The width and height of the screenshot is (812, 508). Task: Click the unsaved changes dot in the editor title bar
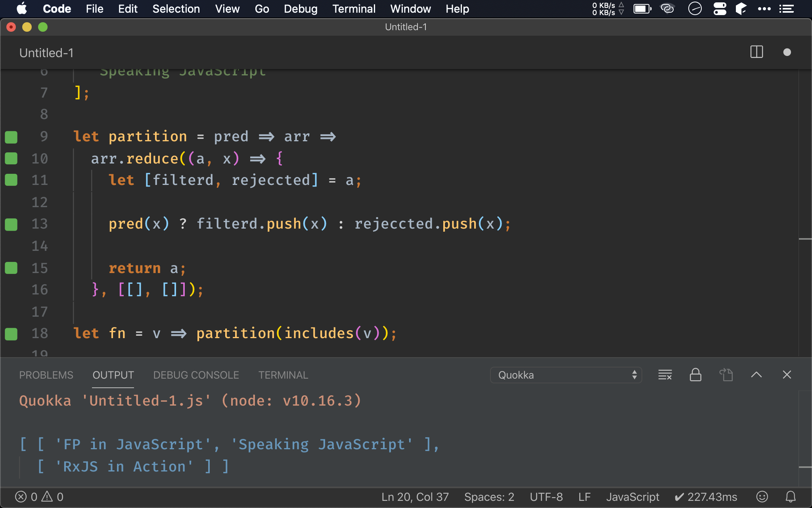(787, 52)
